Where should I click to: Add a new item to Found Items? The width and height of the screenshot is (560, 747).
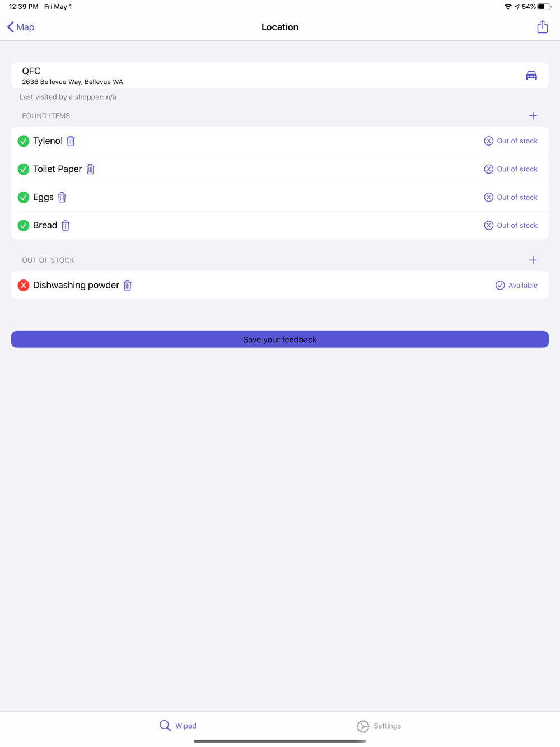pyautogui.click(x=533, y=116)
